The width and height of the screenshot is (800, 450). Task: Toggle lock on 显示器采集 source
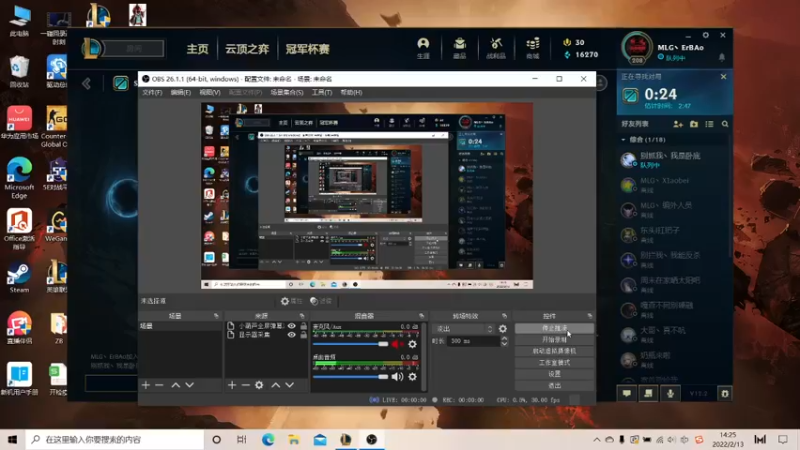click(304, 335)
